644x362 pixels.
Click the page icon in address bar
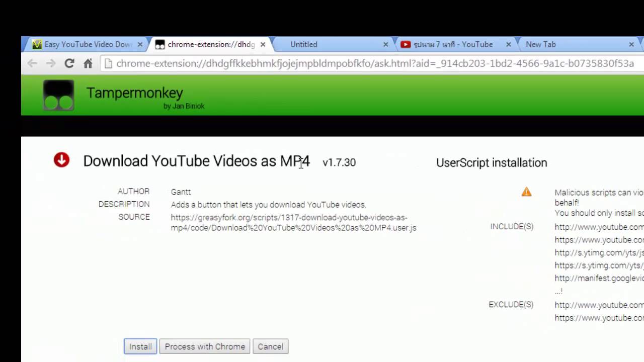[x=108, y=63]
